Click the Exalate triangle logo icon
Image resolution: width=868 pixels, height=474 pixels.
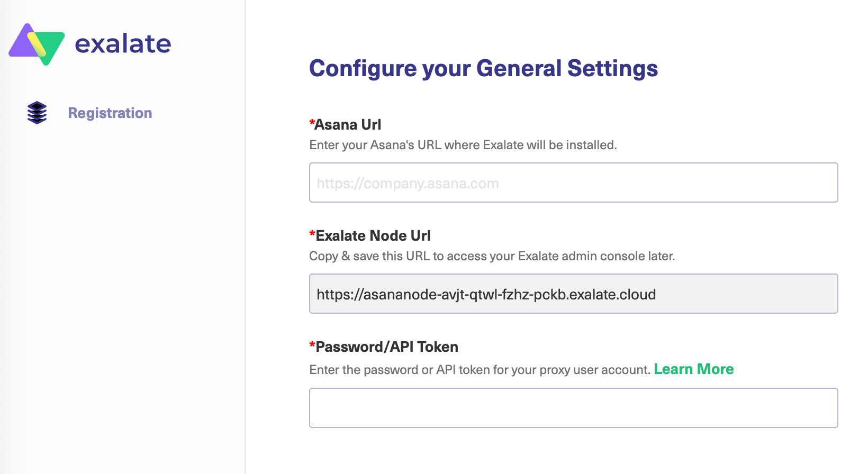37,44
